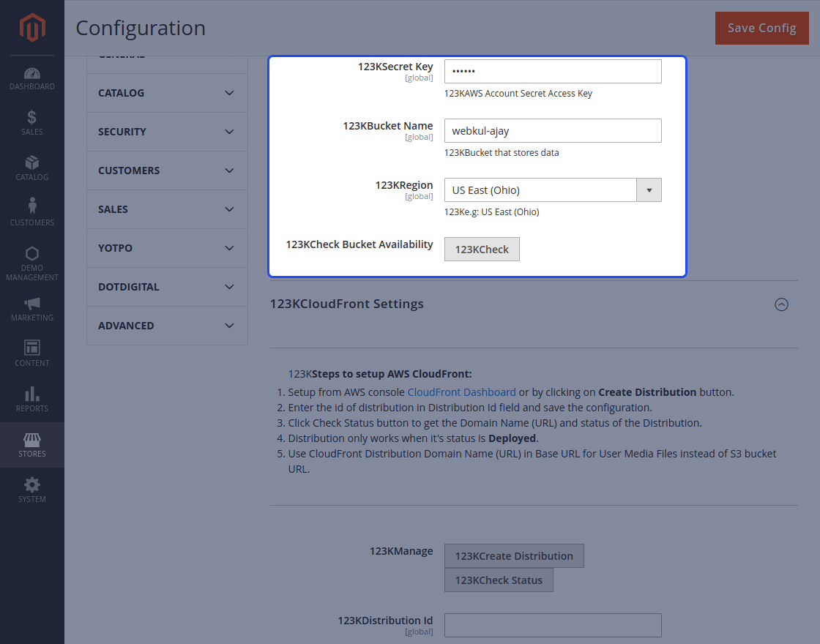Screen dimensions: 820x644
Task: Collapse the CloudFront Settings section
Action: tap(781, 304)
